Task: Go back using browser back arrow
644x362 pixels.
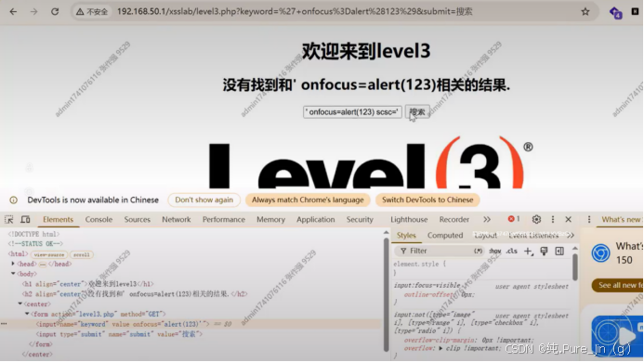Action: (13, 11)
